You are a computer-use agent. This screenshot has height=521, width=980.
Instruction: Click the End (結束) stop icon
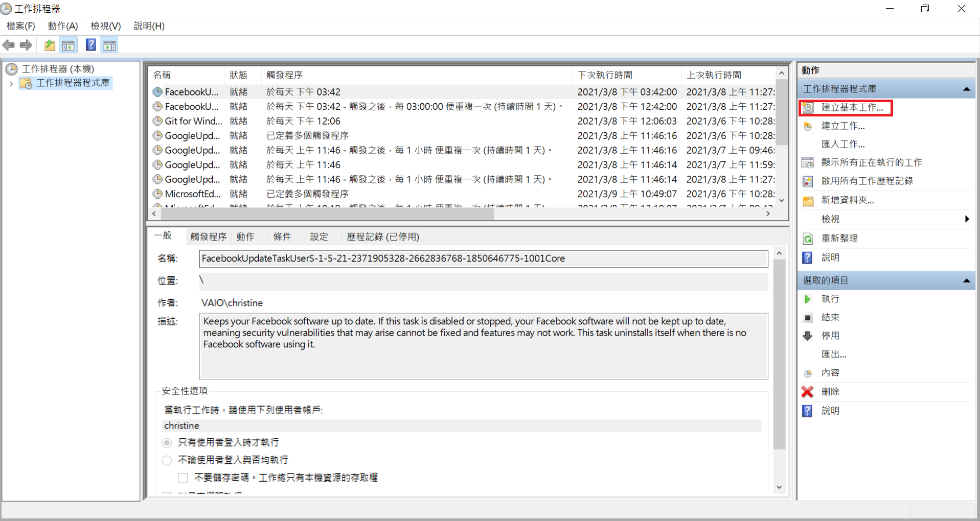(x=808, y=318)
